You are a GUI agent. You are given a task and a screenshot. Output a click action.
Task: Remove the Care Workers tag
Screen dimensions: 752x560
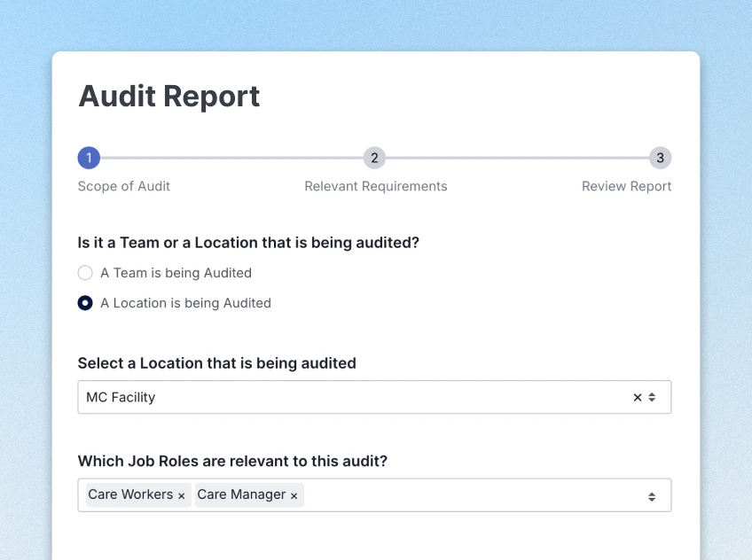(x=181, y=496)
